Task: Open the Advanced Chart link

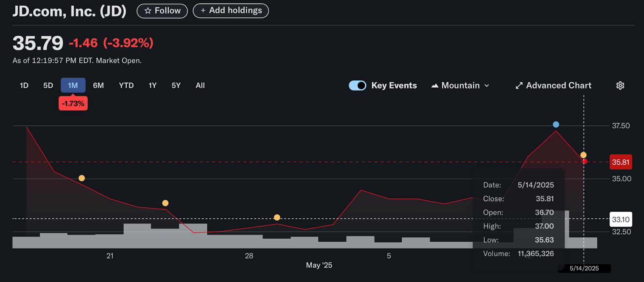Action: [x=553, y=85]
